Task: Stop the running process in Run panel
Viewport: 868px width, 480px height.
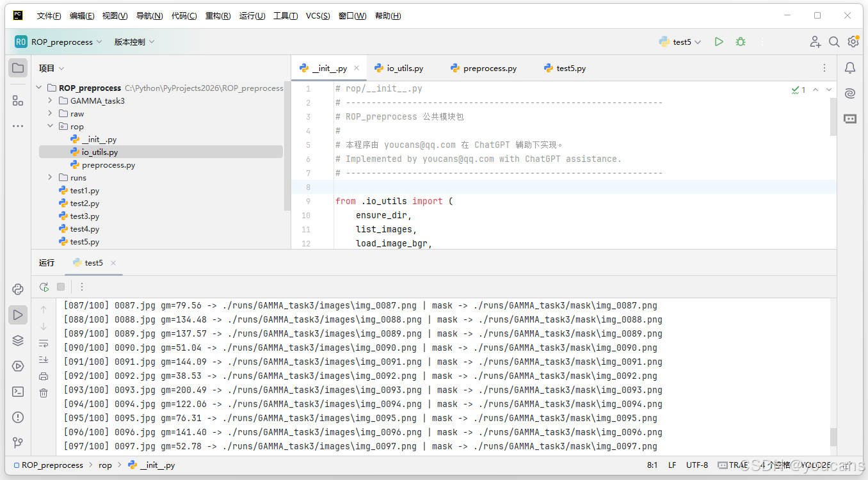Action: tap(61, 287)
